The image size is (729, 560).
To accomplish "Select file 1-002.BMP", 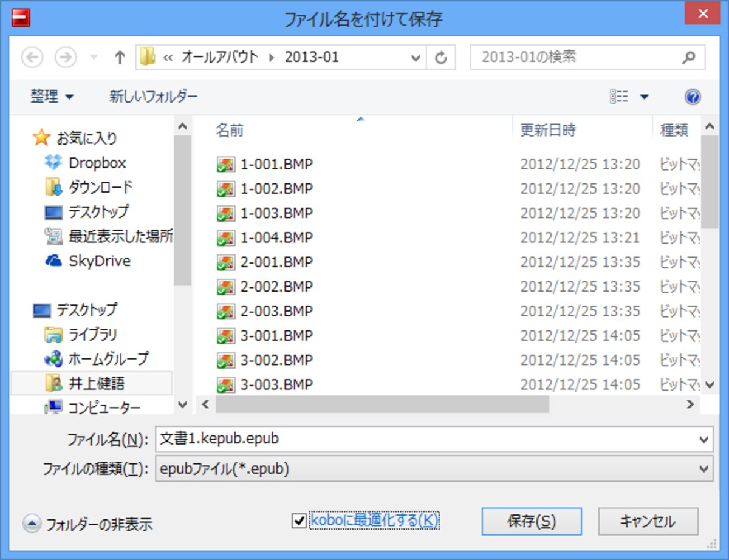I will point(277,189).
